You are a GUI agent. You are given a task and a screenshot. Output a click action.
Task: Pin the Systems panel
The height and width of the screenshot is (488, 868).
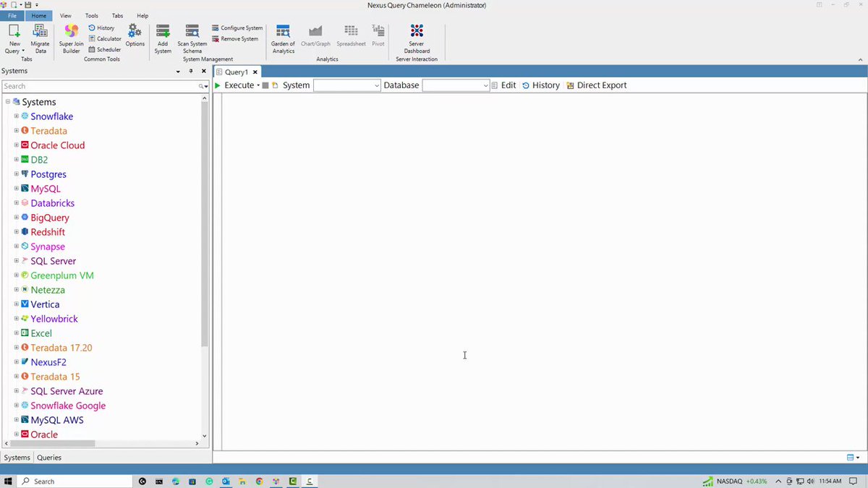191,72
